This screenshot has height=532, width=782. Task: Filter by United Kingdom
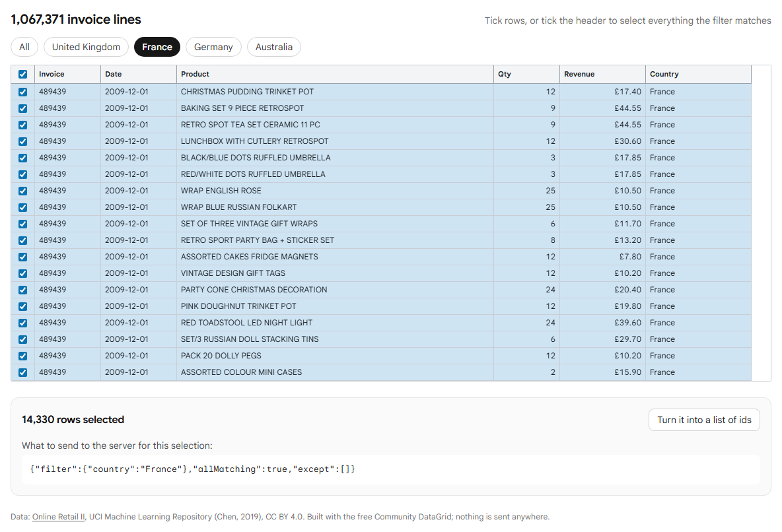click(87, 47)
